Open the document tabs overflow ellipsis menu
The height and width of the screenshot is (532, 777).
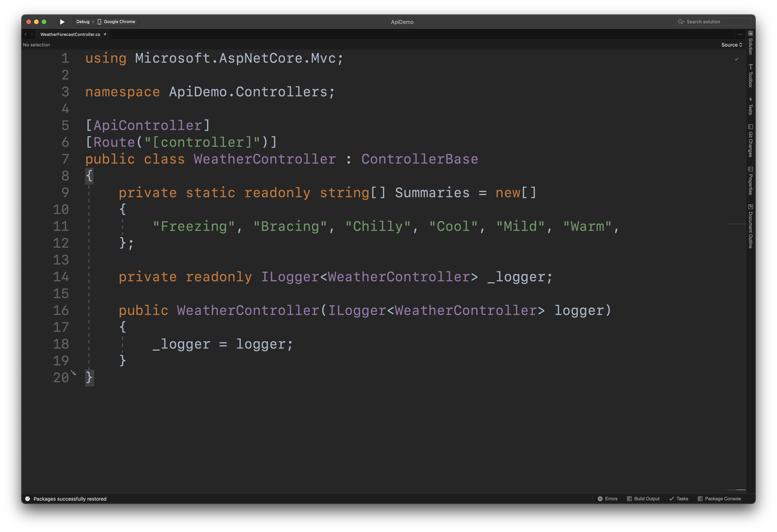click(x=740, y=34)
